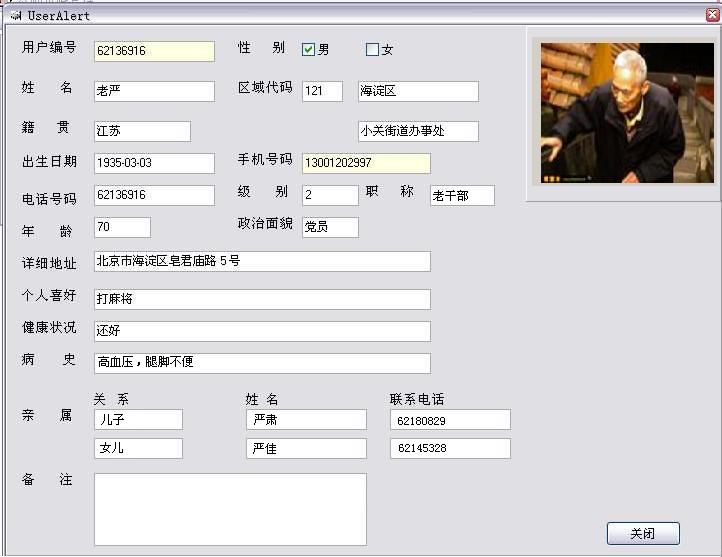
Task: Click the UserAlert title text
Action: coord(58,16)
